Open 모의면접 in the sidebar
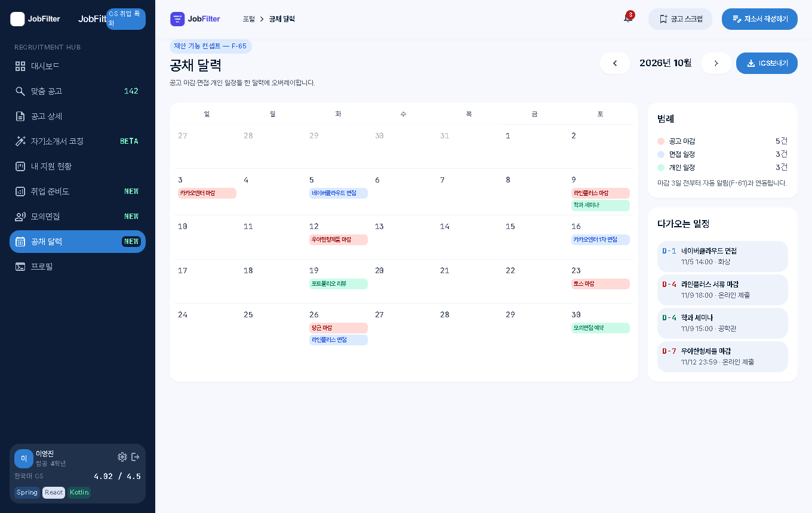The image size is (812, 513). 78,217
